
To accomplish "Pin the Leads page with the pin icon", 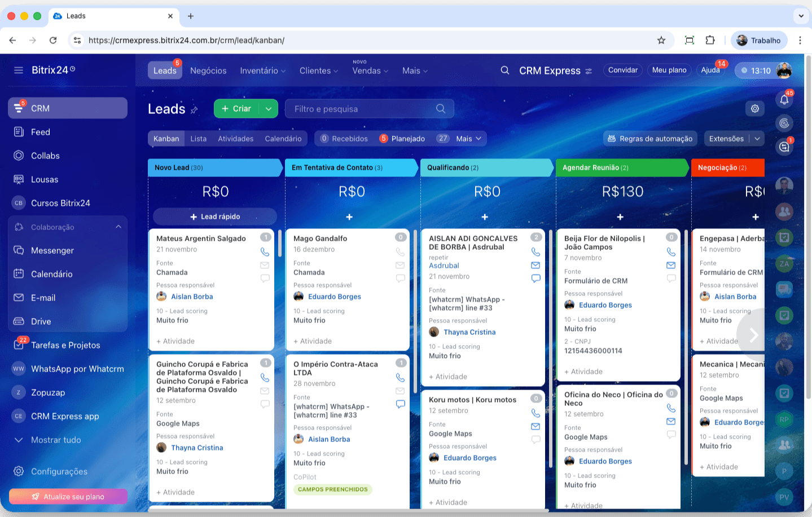I will [x=194, y=110].
